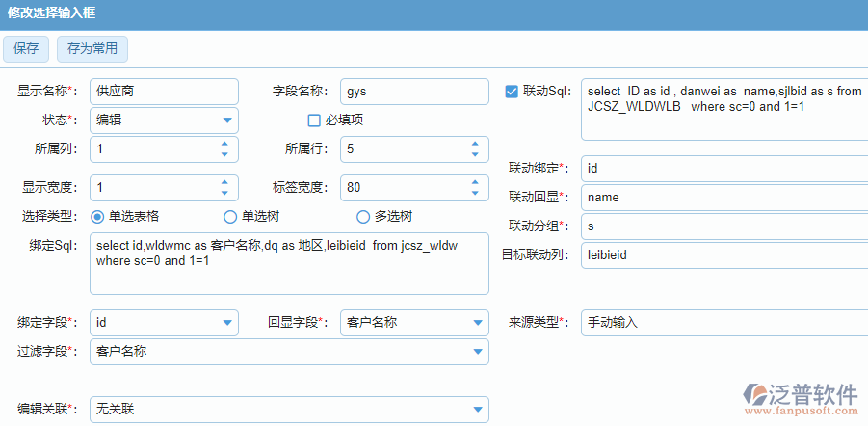The image size is (868, 426).
Task: Open the 回显字段 dropdown
Action: pos(477,323)
